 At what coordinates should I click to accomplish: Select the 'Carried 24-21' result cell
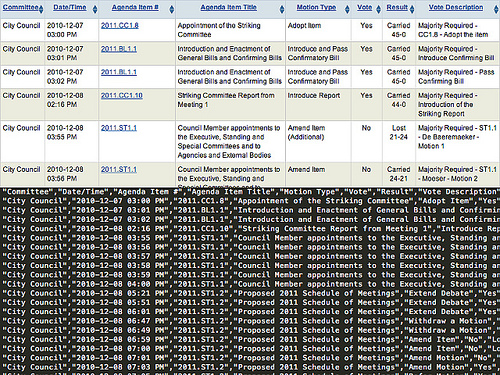pyautogui.click(x=399, y=174)
